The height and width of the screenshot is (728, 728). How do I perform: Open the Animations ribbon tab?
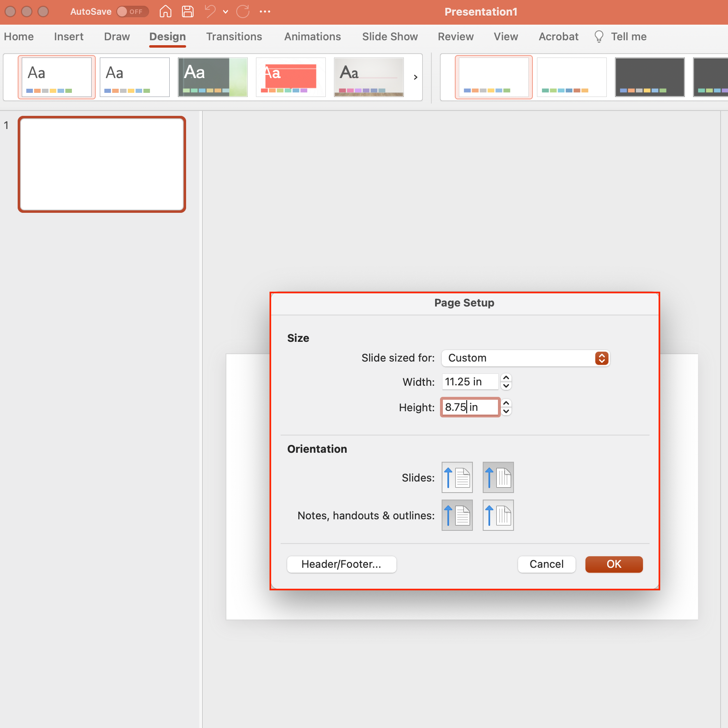(x=313, y=37)
